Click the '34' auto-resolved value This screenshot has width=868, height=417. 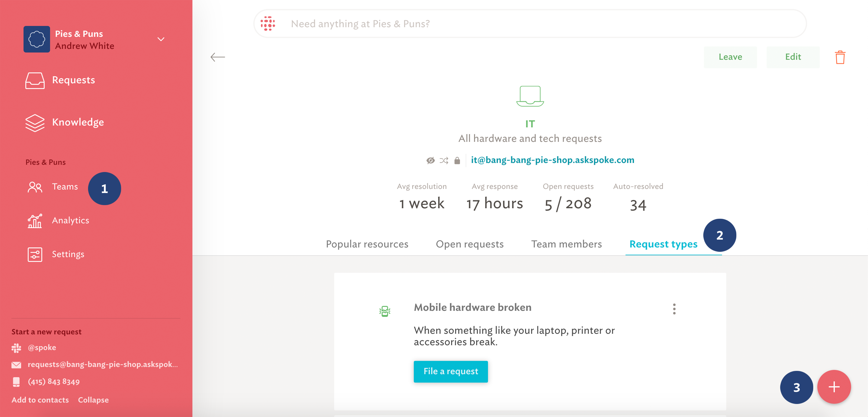[638, 205]
